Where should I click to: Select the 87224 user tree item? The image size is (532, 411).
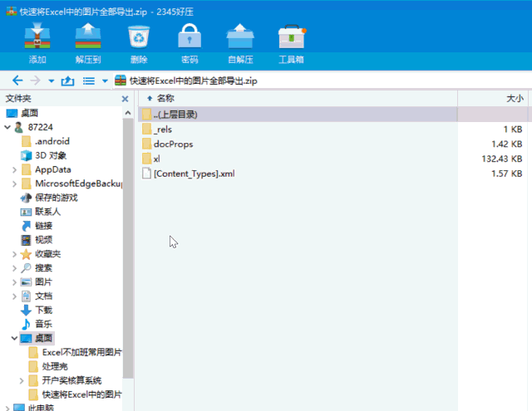(33, 127)
